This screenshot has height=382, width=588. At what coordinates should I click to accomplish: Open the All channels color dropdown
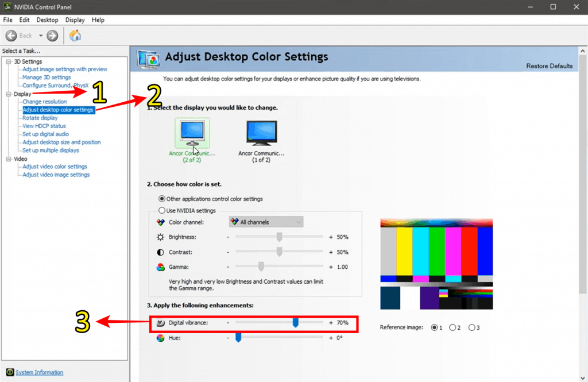tap(266, 222)
